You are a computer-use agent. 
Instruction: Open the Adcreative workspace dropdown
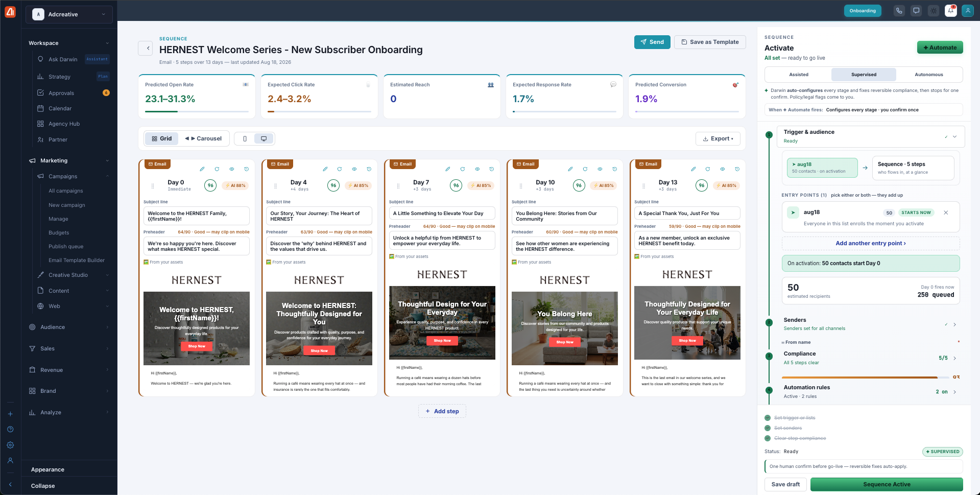pos(69,14)
